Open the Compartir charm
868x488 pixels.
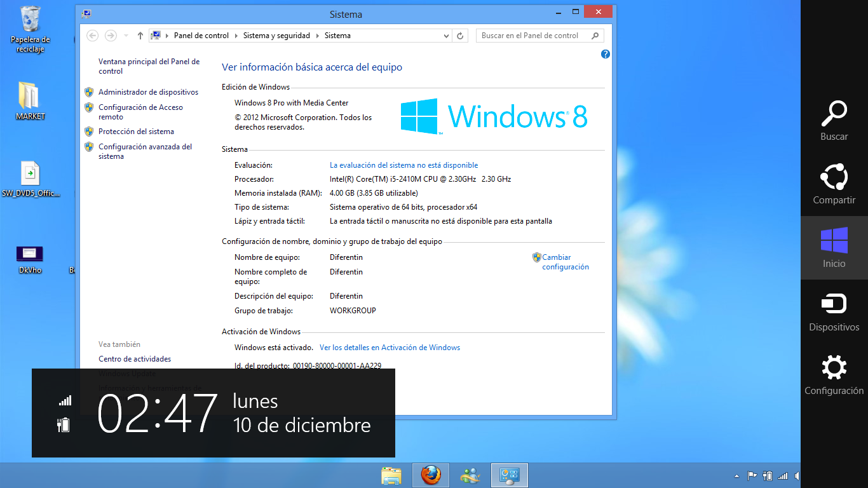[x=834, y=184]
